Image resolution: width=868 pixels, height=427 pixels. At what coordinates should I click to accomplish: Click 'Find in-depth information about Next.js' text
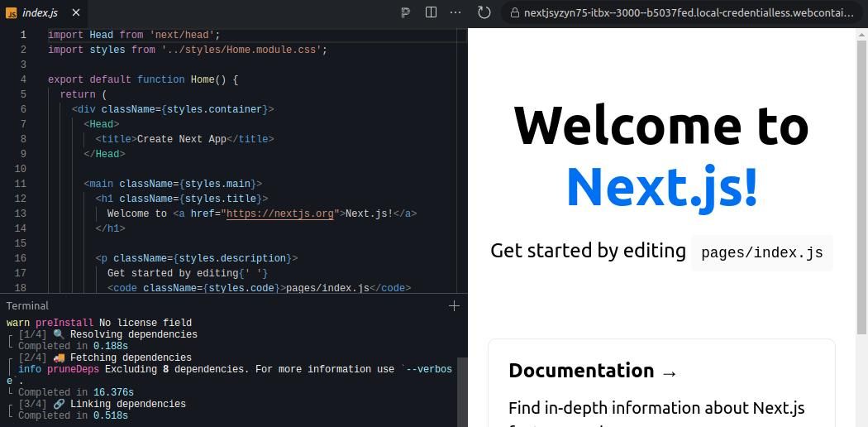(656, 409)
